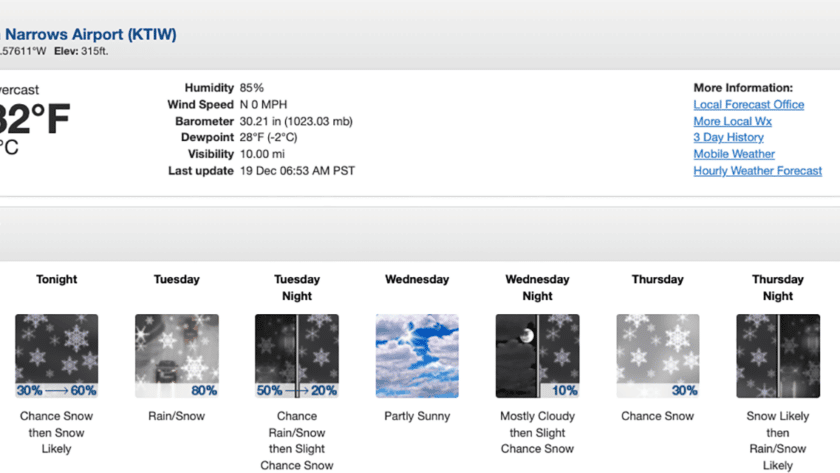Open the Local Forecast Office link
The height and width of the screenshot is (473, 840).
(748, 104)
